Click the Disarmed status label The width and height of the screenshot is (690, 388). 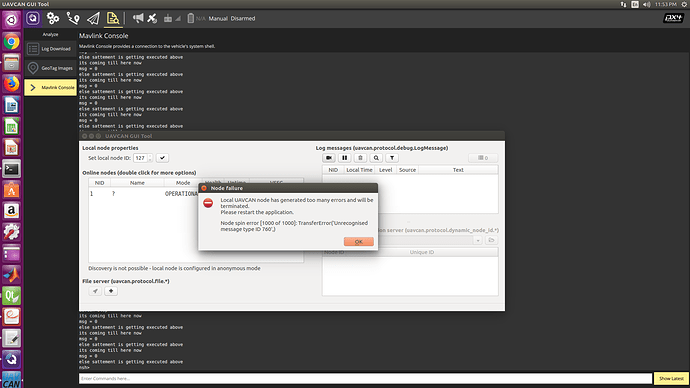(242, 18)
